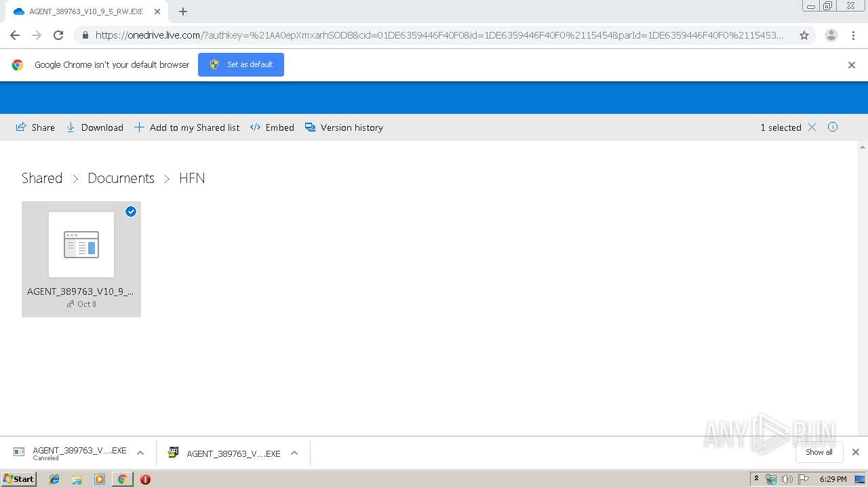
Task: Clear selection with the X icon
Action: (x=812, y=127)
